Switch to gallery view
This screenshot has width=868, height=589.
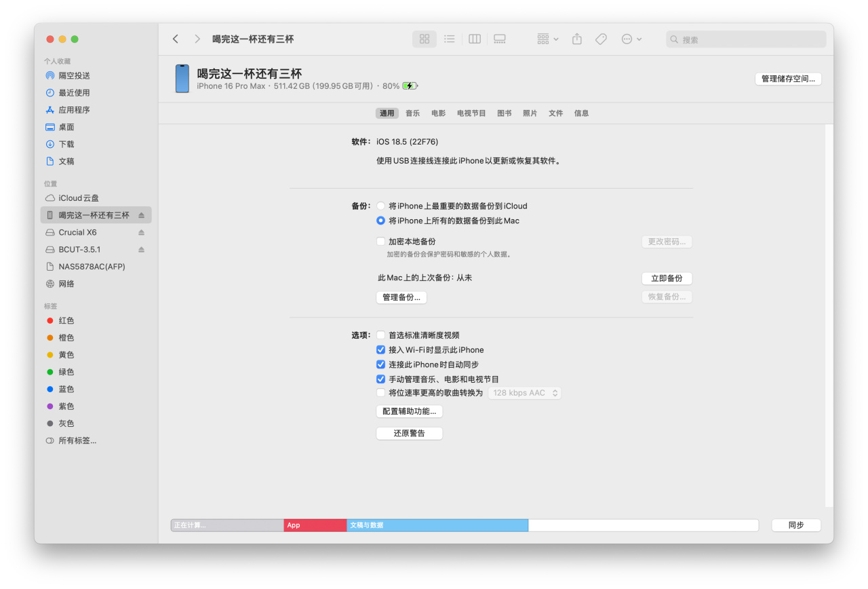coord(500,39)
